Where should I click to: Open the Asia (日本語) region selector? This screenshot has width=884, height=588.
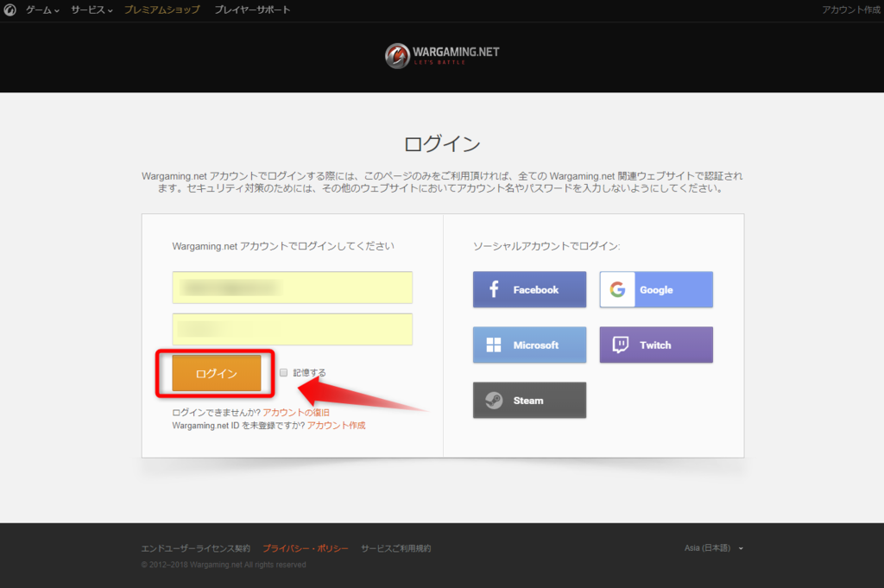click(714, 548)
